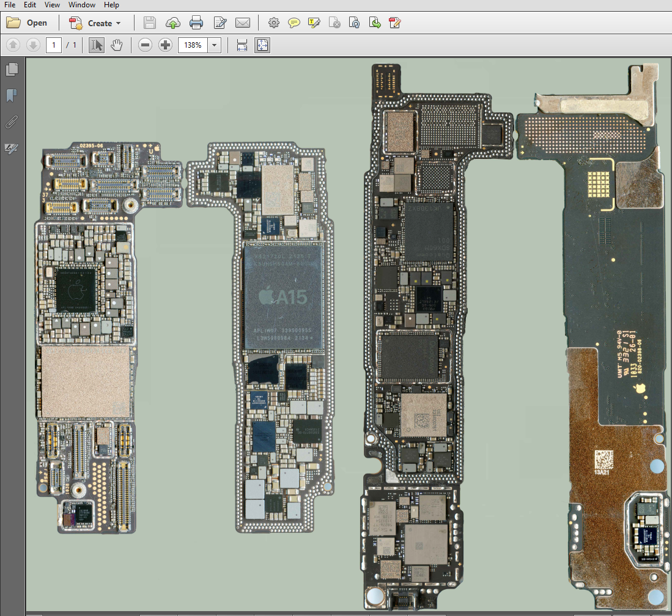Click the Open file button
The image size is (672, 616).
(27, 23)
